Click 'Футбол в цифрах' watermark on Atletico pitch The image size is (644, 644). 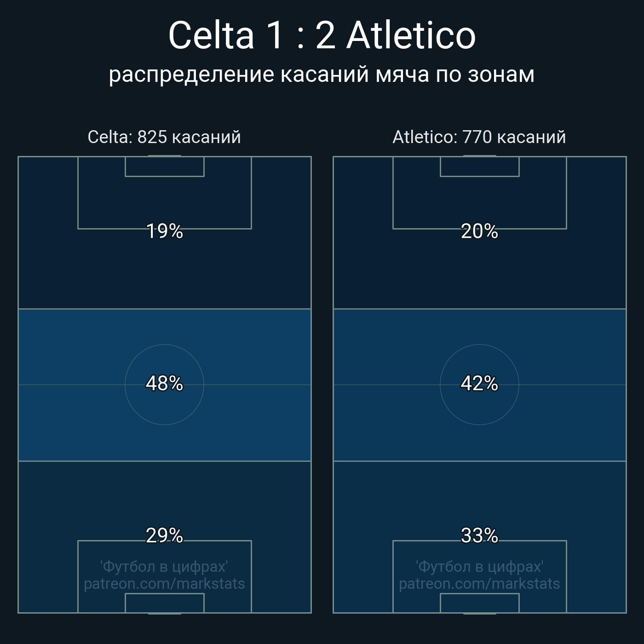[x=479, y=566]
